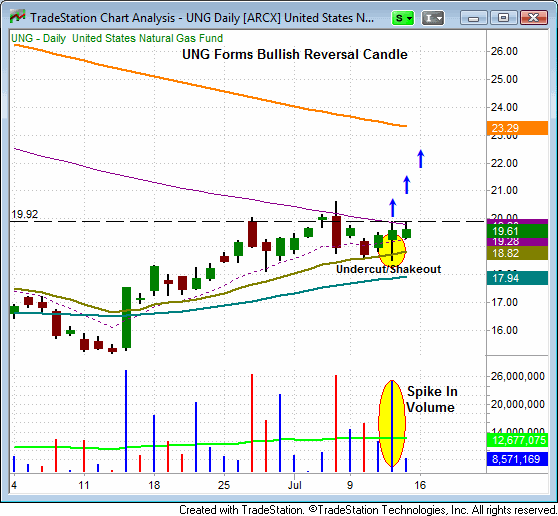Click the TradeStation chart icon in title bar
Screen dimensions: 558x516
[x=17, y=16]
